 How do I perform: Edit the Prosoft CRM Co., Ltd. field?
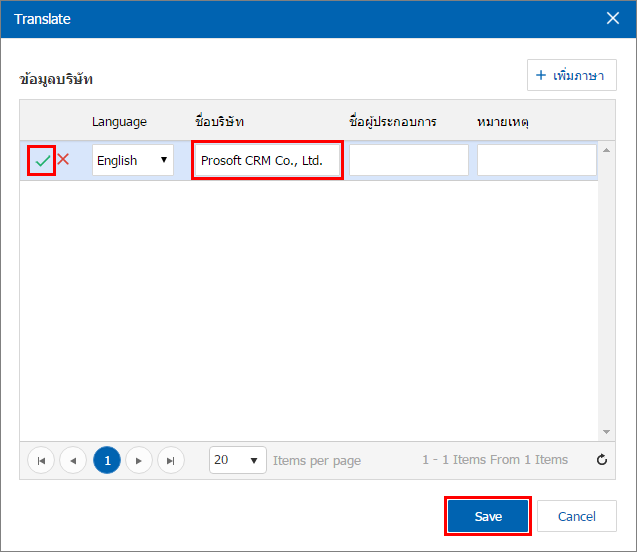tap(267, 160)
